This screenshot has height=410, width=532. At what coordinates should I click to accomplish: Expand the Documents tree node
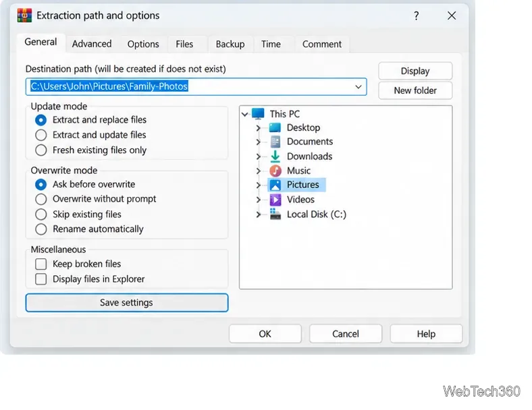258,142
